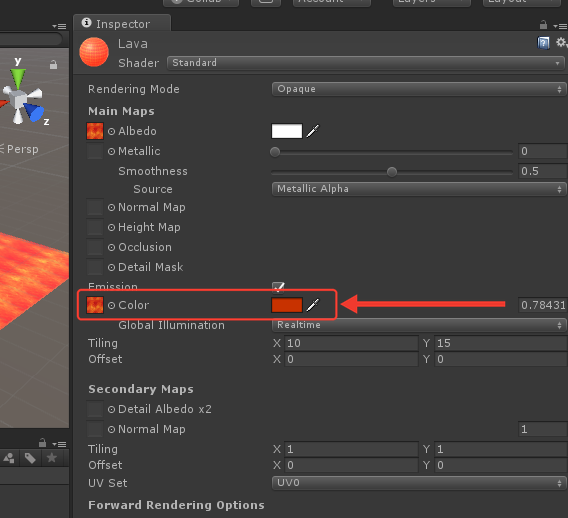Click the Albedo lava texture thumbnail
This screenshot has width=568, height=518.
pos(95,131)
